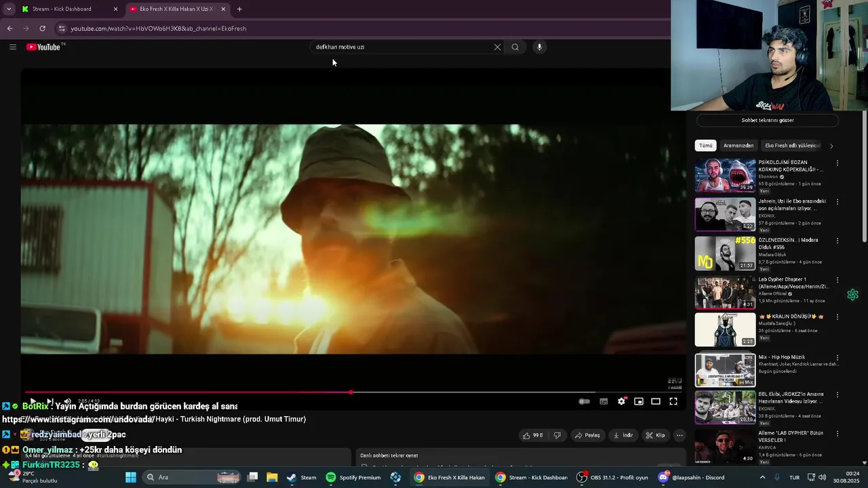Click the taskbar search box 'Ara'
This screenshot has height=488, width=868.
(x=193, y=477)
